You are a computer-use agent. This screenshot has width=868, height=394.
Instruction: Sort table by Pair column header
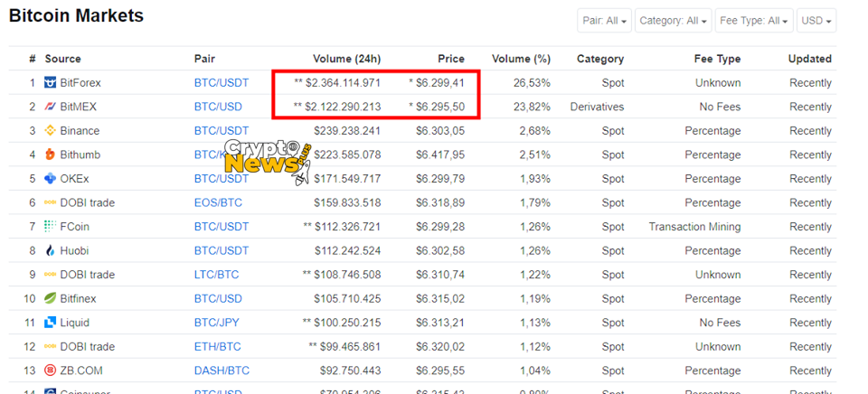[204, 59]
